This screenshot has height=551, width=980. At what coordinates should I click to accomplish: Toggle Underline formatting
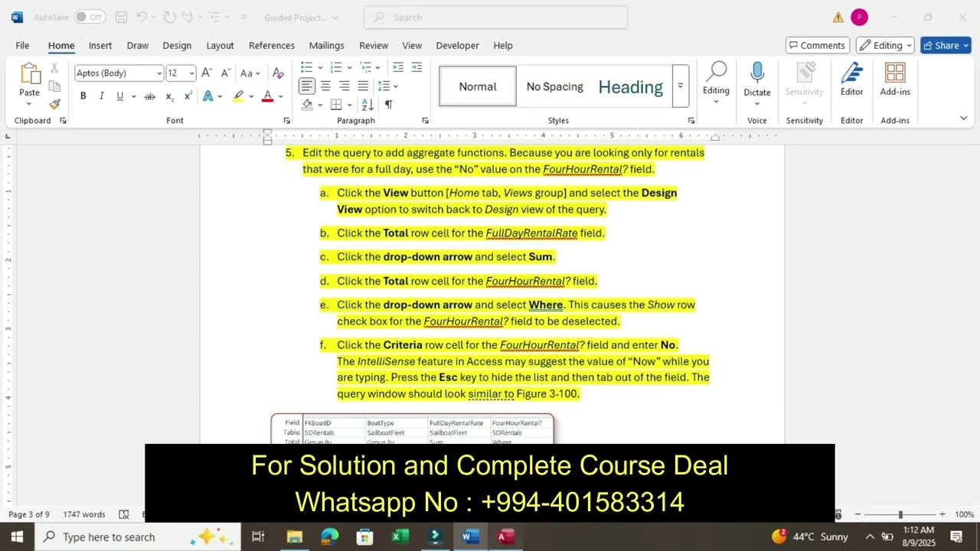click(120, 96)
